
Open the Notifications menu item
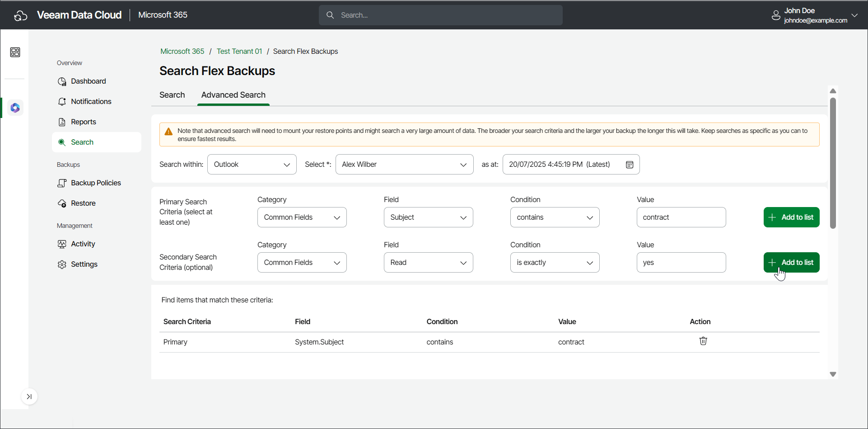pos(97,102)
